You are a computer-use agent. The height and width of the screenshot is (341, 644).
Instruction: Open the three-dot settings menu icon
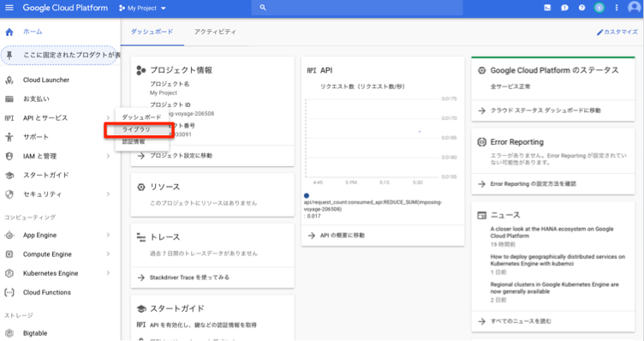617,8
